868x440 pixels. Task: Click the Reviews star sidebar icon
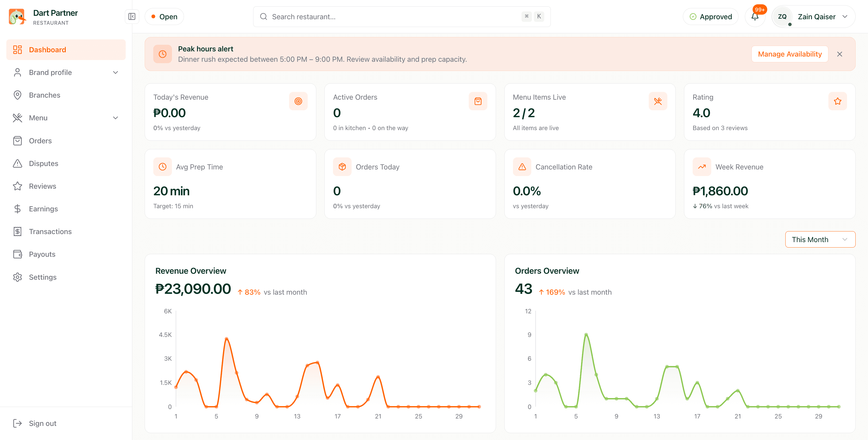click(18, 186)
